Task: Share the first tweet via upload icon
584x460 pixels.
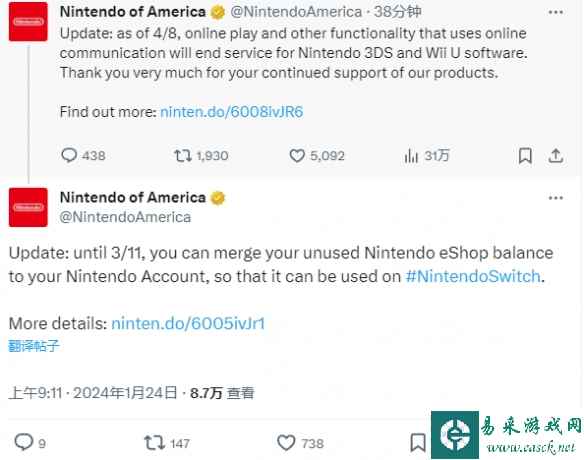Action: click(555, 155)
